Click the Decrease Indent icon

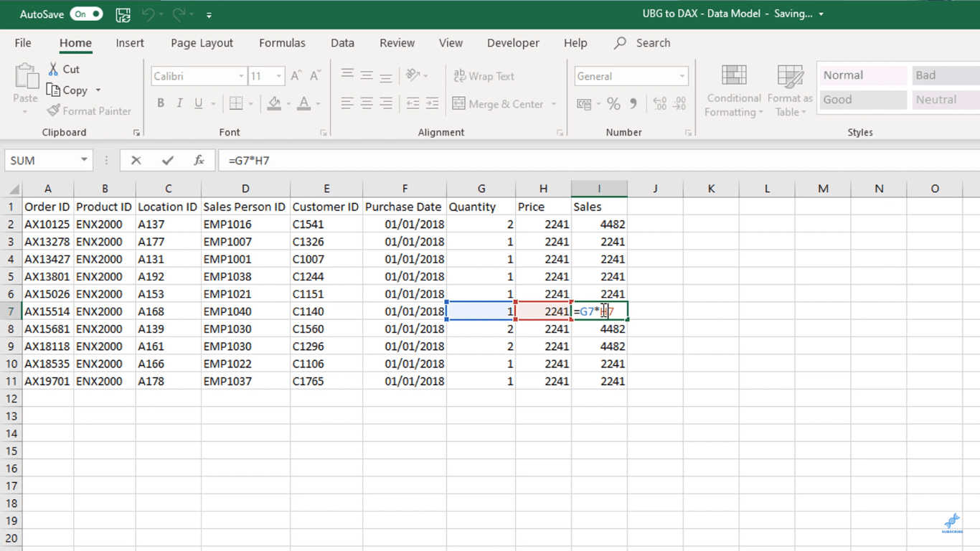pos(413,103)
